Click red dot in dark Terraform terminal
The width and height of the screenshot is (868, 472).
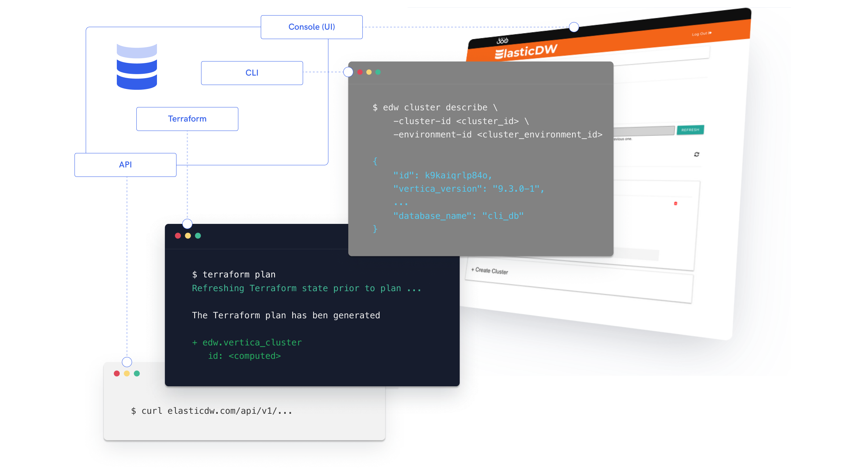[178, 236]
